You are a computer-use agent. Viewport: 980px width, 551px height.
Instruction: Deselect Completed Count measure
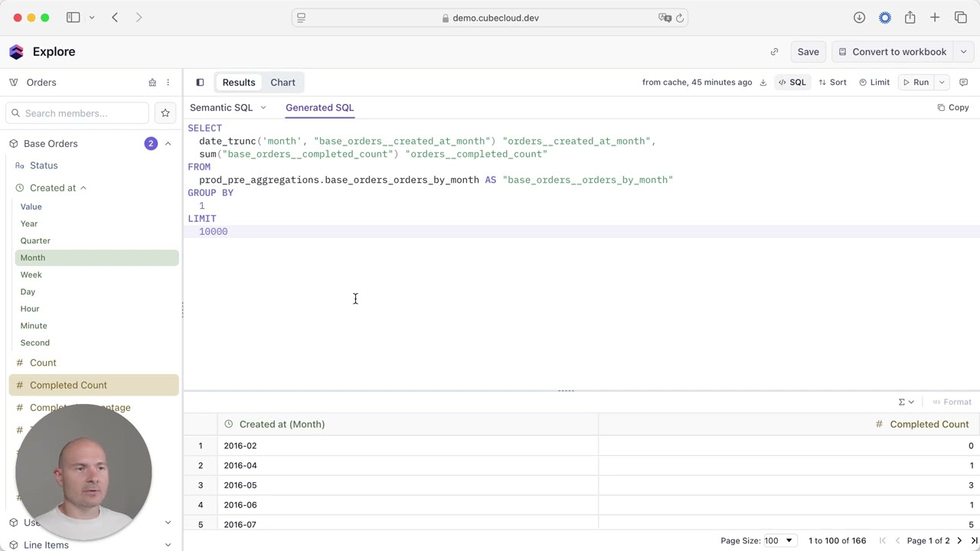tap(93, 385)
